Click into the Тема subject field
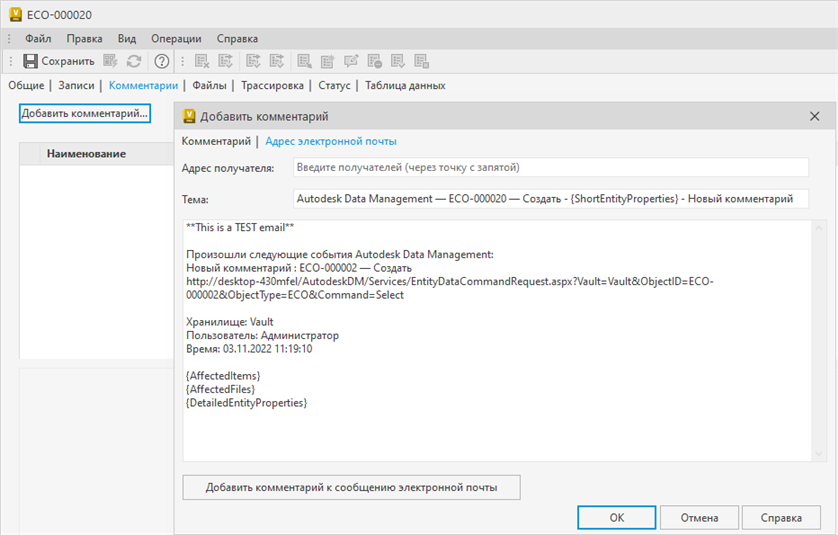This screenshot has width=838, height=535. [551, 199]
